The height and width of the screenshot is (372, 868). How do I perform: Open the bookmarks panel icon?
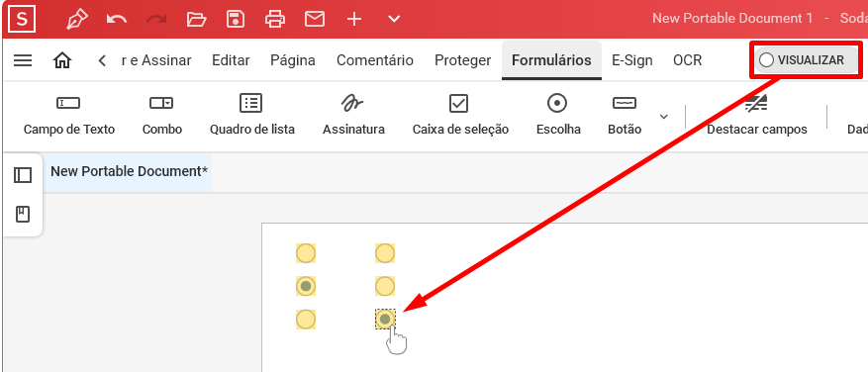tap(23, 215)
